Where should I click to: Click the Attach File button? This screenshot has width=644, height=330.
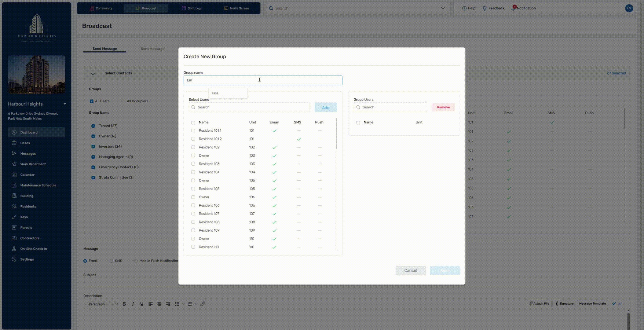[539, 303]
